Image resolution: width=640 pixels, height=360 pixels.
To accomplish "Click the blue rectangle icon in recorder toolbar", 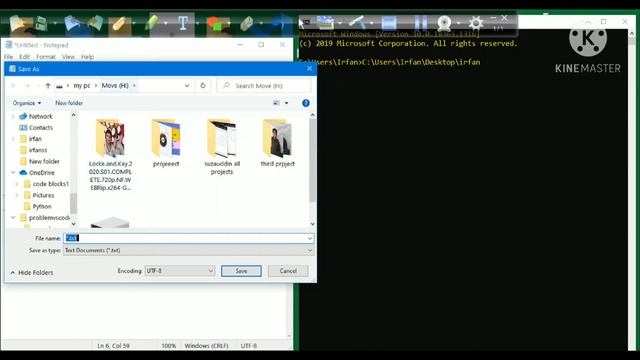I will pos(389,23).
